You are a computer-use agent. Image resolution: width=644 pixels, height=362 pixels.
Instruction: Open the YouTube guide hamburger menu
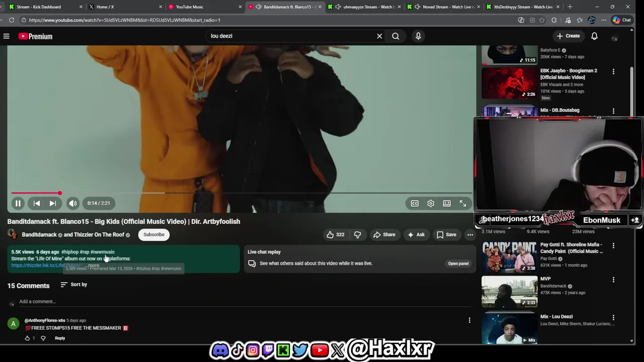[7, 36]
